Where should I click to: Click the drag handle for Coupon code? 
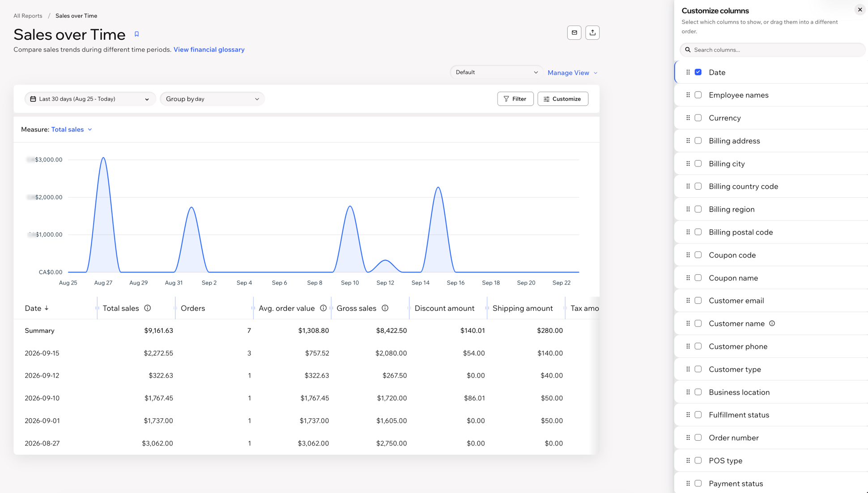click(x=688, y=255)
